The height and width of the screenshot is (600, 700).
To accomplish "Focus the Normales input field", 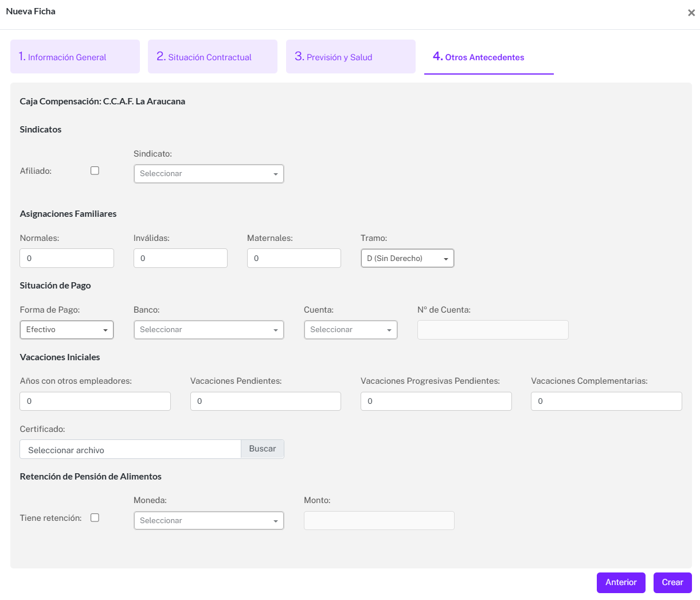I will click(x=67, y=258).
